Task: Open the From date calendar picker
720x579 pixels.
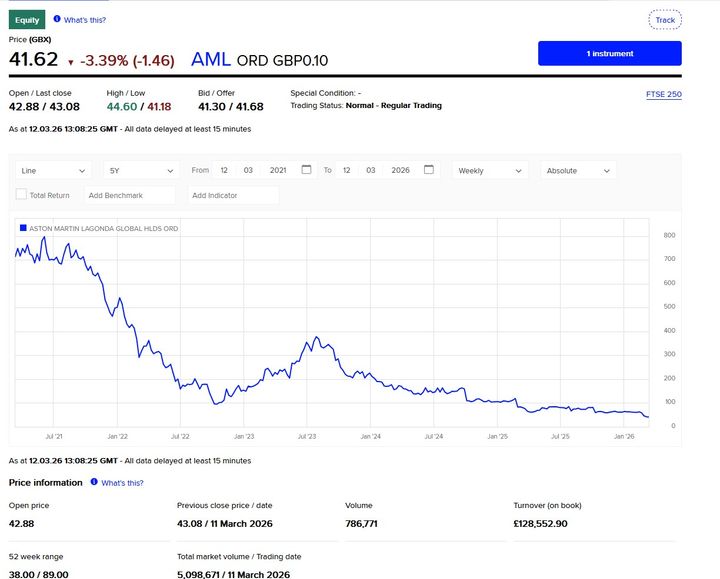Action: pyautogui.click(x=306, y=170)
